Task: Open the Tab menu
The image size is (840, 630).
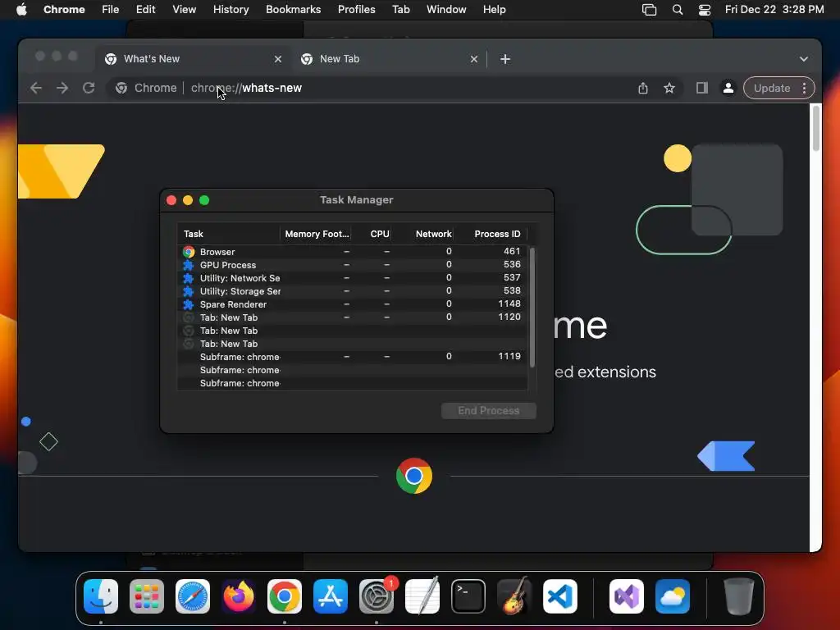Action: (400, 10)
